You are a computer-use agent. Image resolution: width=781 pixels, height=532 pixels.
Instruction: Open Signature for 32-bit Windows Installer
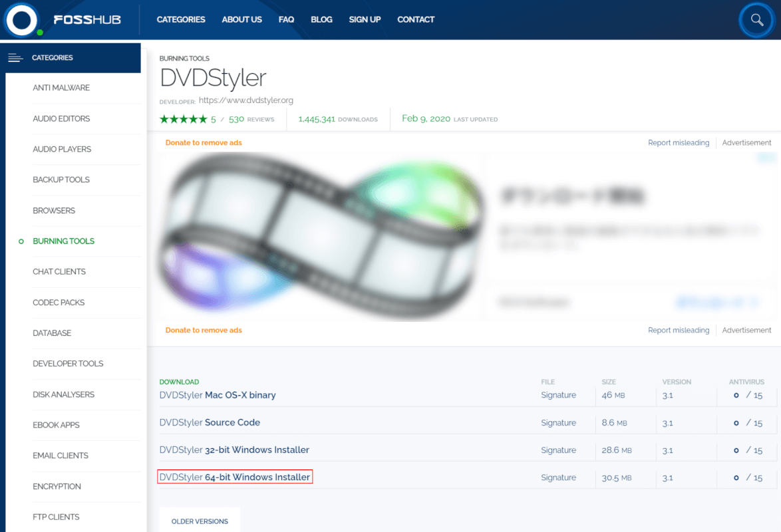[558, 450]
